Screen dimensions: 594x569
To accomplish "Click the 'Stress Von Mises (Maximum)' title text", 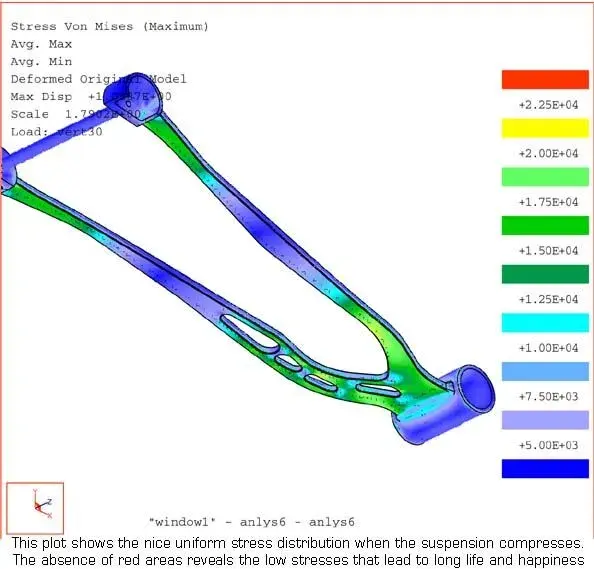I will [x=109, y=27].
